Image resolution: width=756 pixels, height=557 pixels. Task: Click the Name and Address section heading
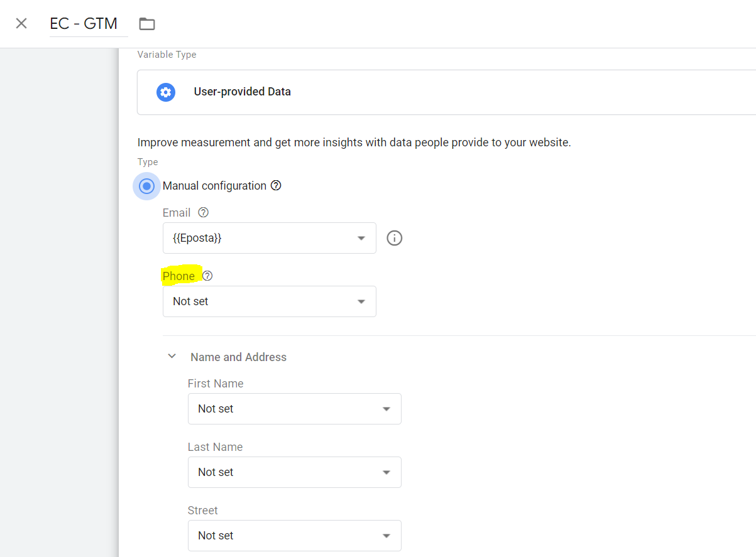coord(238,357)
